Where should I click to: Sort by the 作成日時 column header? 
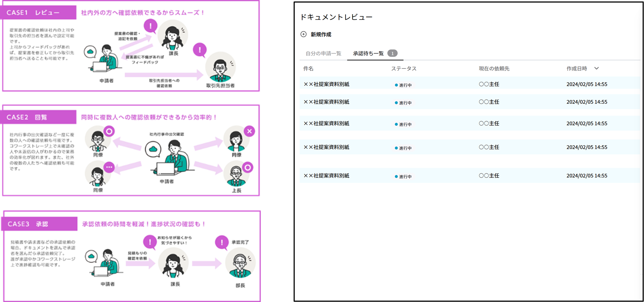pos(577,68)
